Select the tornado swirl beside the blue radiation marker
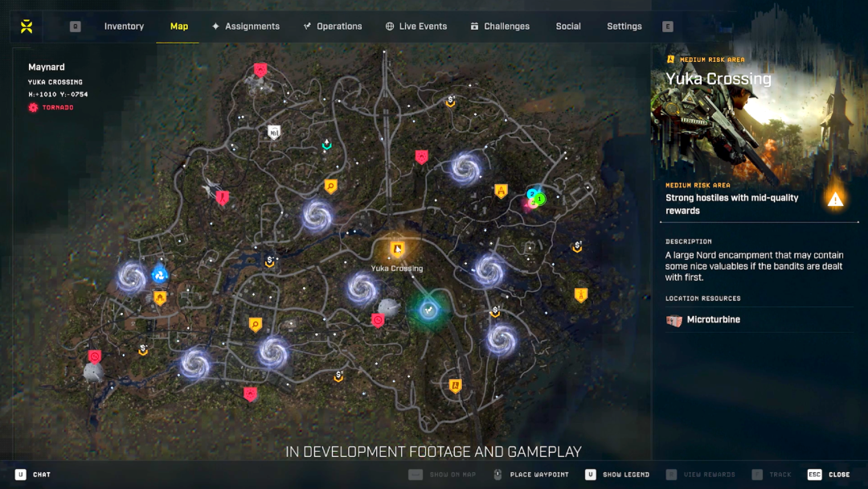The image size is (868, 489). [x=132, y=277]
